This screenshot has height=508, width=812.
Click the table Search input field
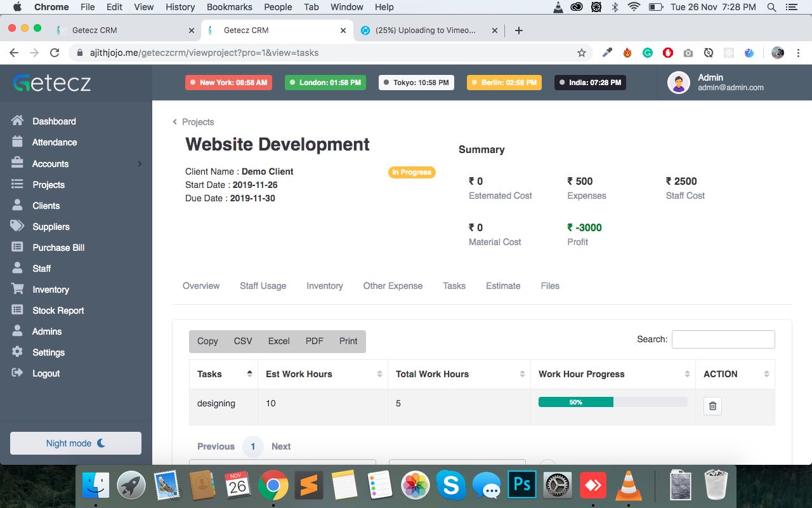point(723,339)
